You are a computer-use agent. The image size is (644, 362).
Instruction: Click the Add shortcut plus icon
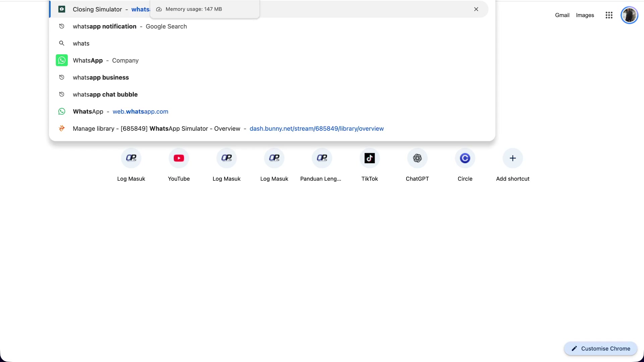click(x=513, y=158)
